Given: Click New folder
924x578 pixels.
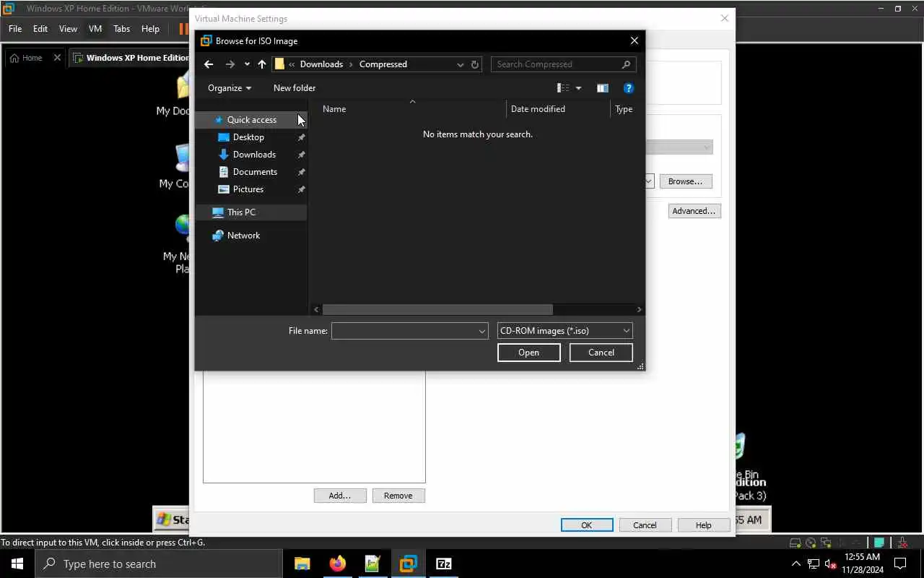Looking at the screenshot, I should coord(295,88).
